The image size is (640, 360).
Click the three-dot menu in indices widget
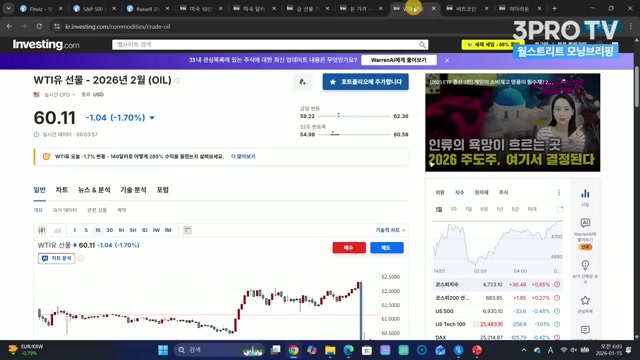click(559, 193)
